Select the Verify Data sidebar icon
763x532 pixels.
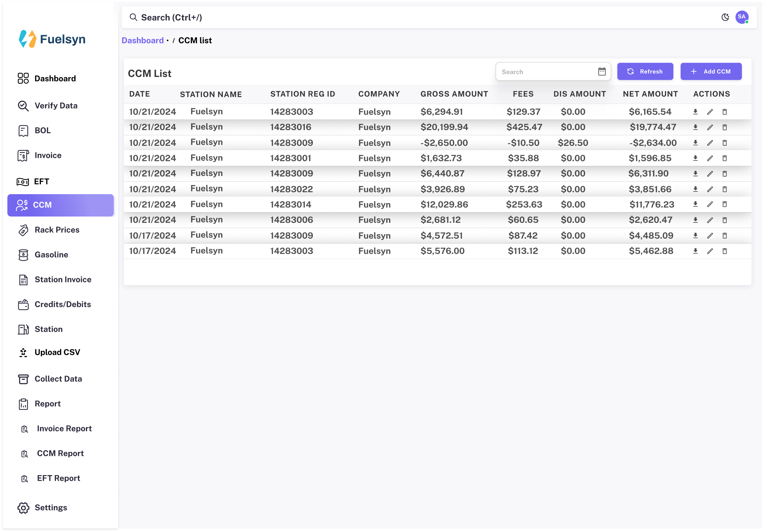pos(23,105)
